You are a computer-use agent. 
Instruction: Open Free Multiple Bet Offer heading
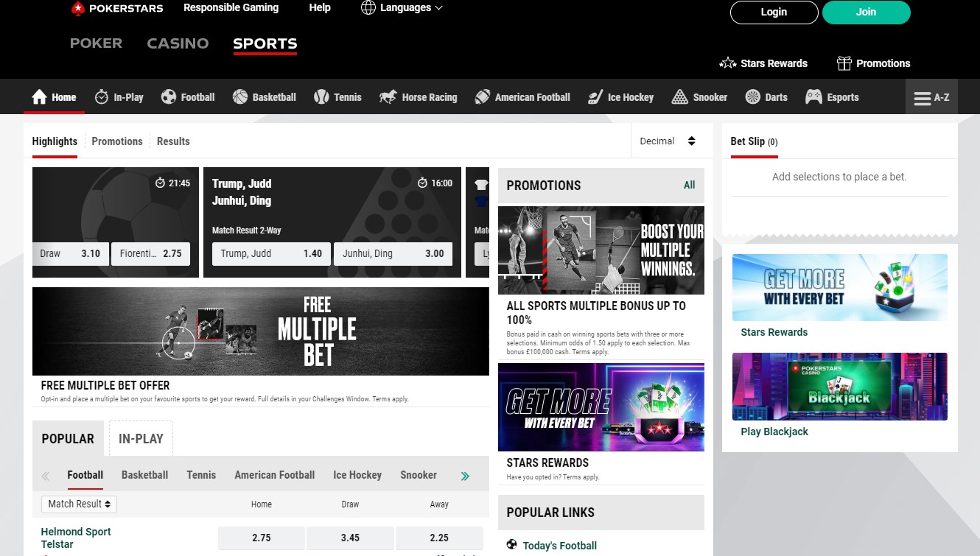click(105, 385)
